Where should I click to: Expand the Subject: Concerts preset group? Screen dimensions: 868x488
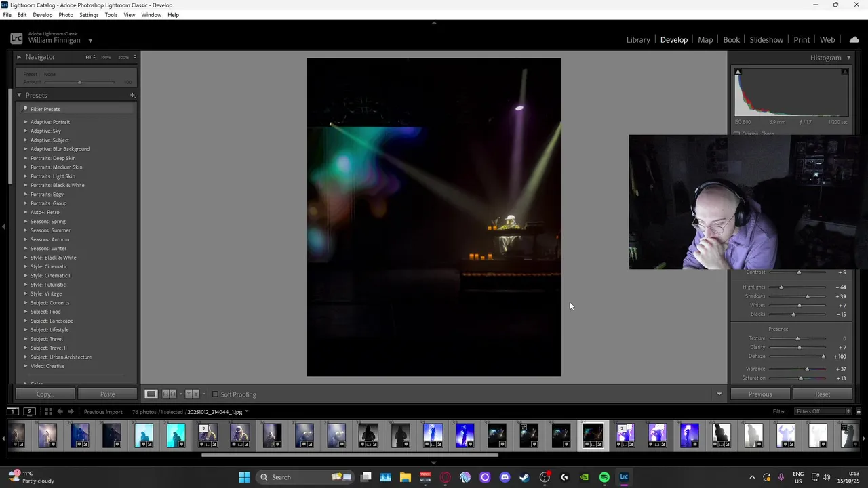coord(26,302)
